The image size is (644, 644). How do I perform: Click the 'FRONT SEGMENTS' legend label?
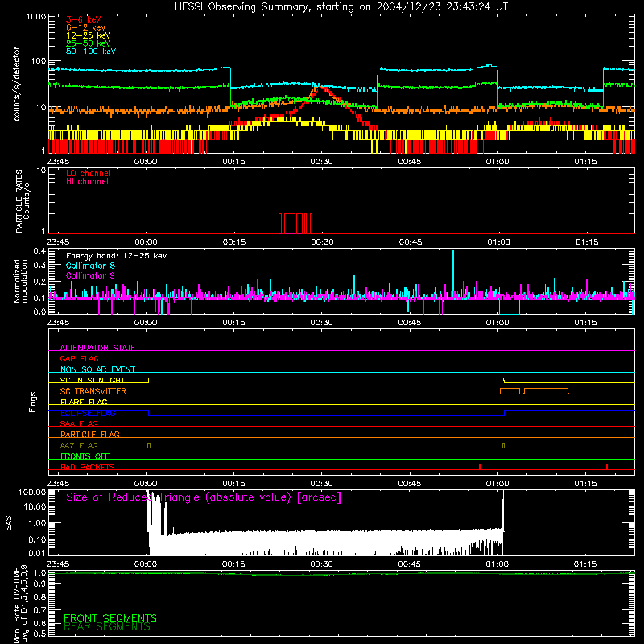pyautogui.click(x=110, y=618)
